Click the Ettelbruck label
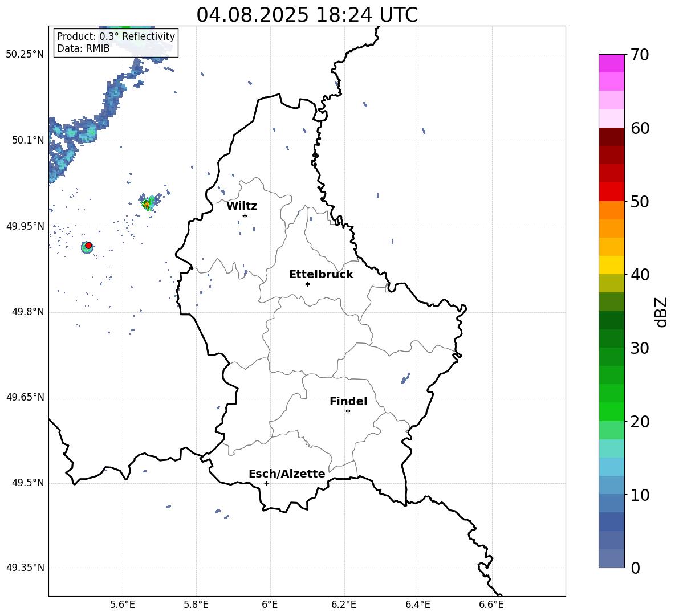675x616 pixels. pyautogui.click(x=321, y=275)
